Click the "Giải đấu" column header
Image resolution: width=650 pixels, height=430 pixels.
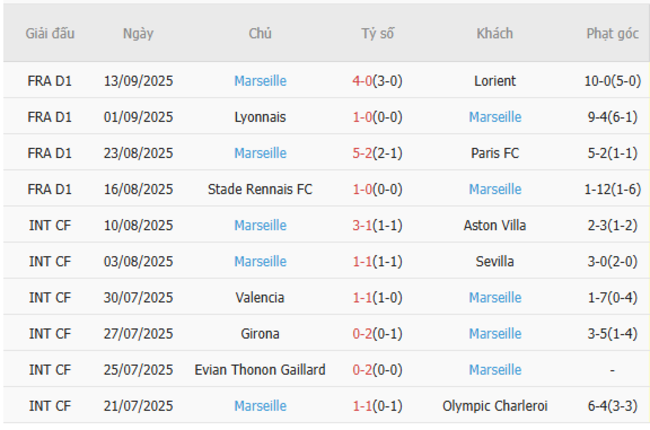[50, 33]
